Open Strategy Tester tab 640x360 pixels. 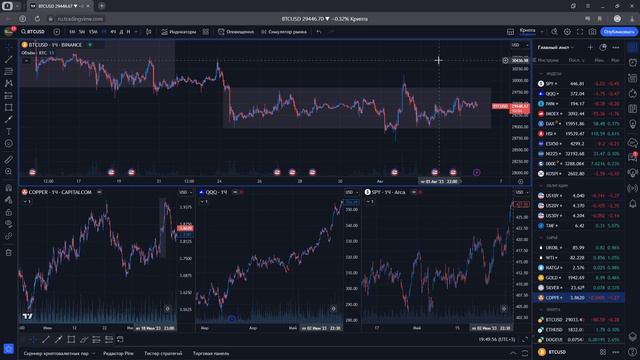tap(163, 353)
